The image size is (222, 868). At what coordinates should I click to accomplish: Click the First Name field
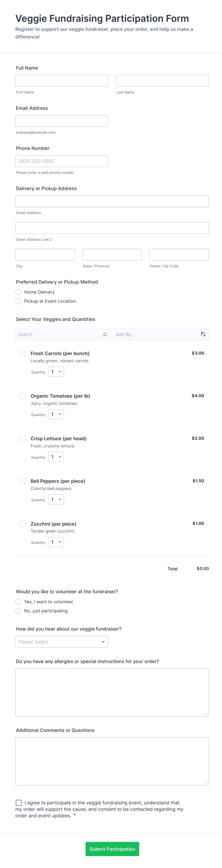pyautogui.click(x=62, y=81)
